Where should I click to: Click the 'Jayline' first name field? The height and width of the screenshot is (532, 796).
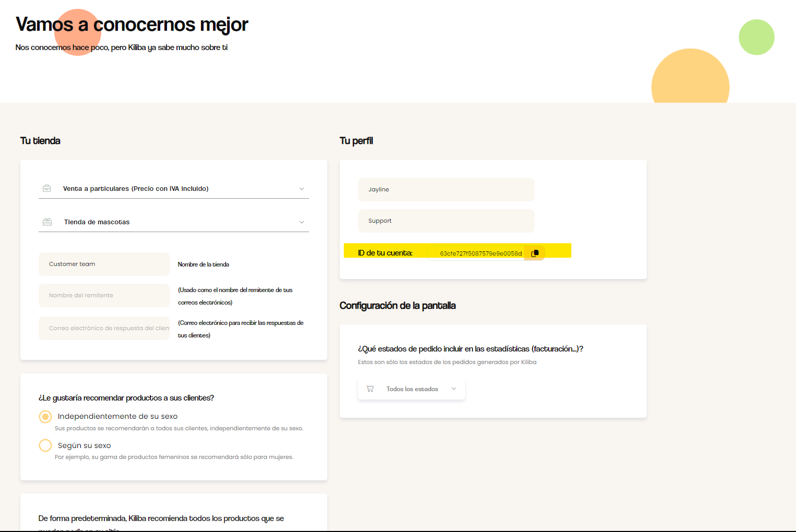(x=446, y=189)
